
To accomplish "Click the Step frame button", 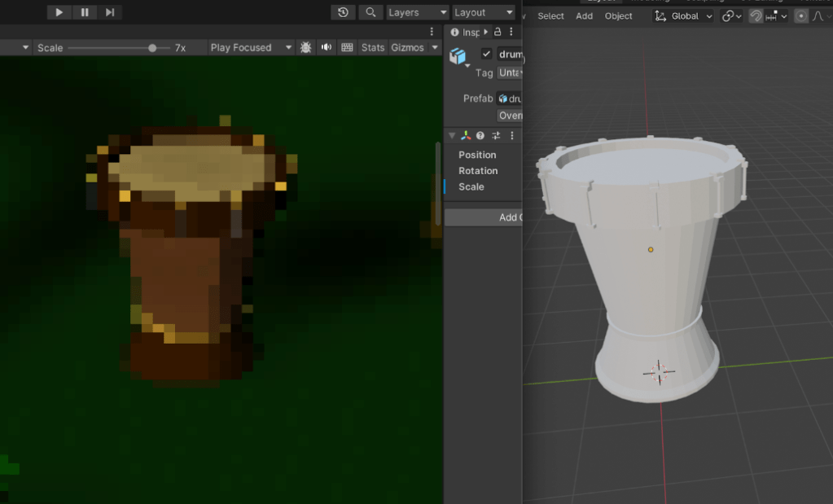I will coord(110,12).
